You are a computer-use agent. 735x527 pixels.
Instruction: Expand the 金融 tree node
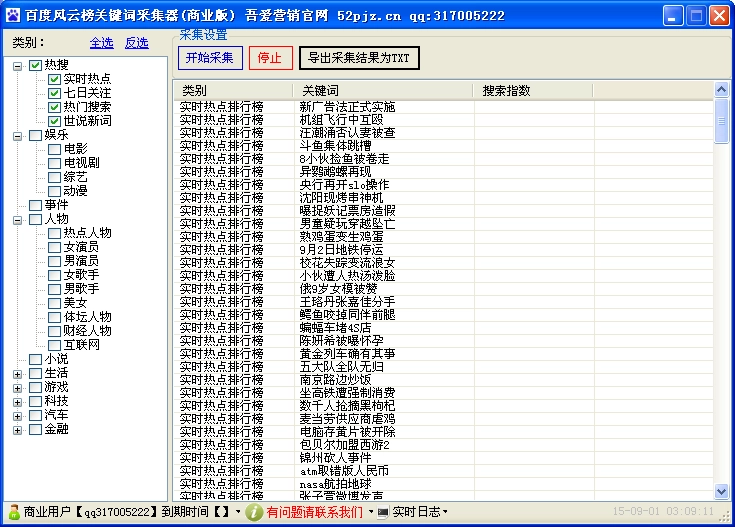tap(17, 430)
